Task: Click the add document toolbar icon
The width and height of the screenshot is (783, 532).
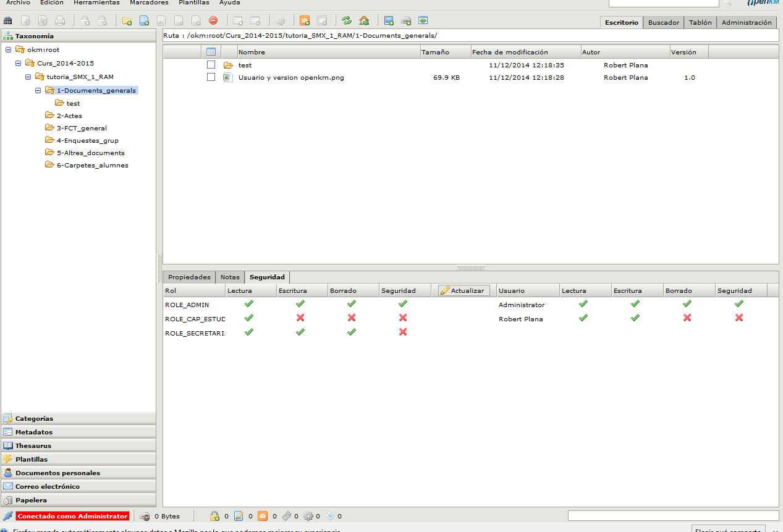Action: pyautogui.click(x=144, y=21)
